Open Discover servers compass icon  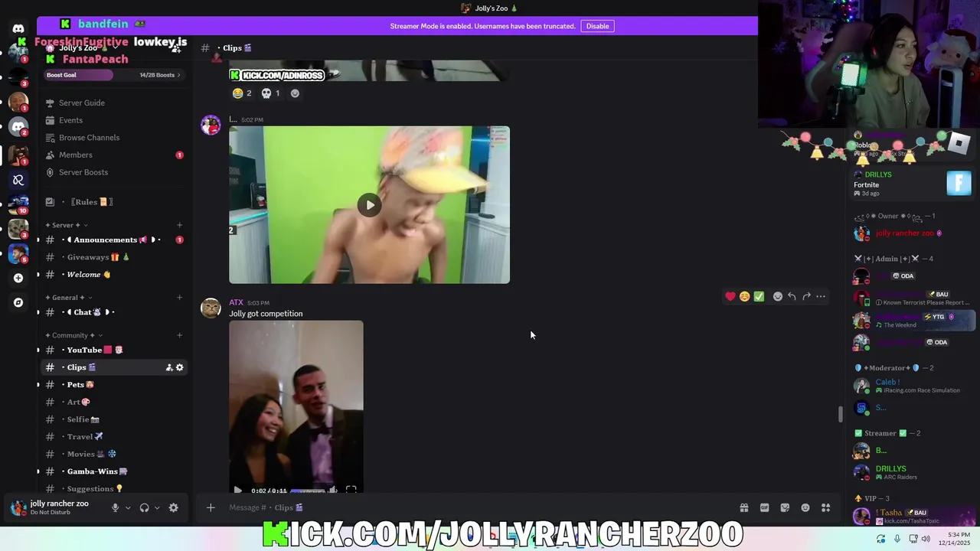coord(18,302)
